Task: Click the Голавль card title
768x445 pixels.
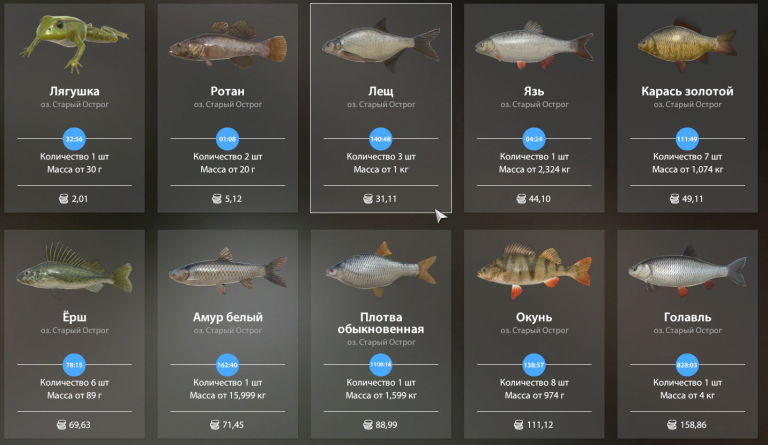Action: (x=687, y=317)
